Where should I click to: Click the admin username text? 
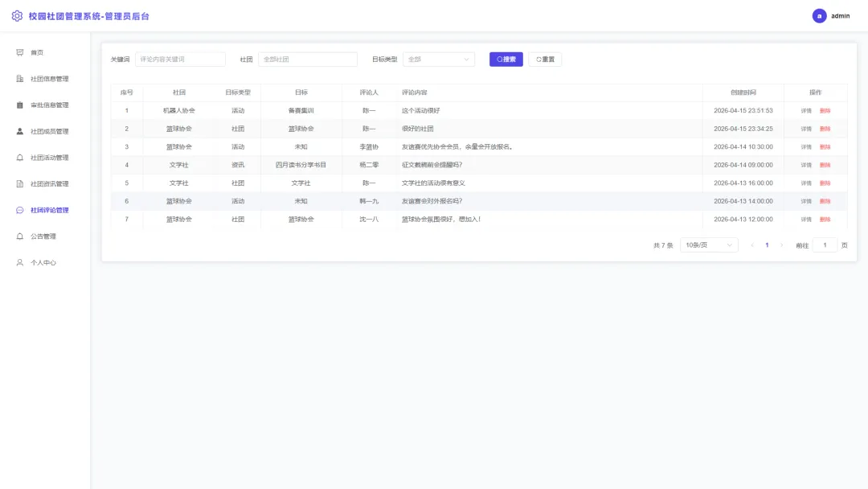[841, 16]
